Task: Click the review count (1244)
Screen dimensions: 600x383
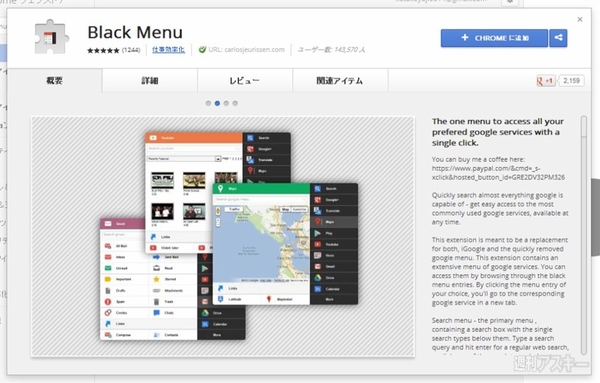Action: tap(131, 50)
